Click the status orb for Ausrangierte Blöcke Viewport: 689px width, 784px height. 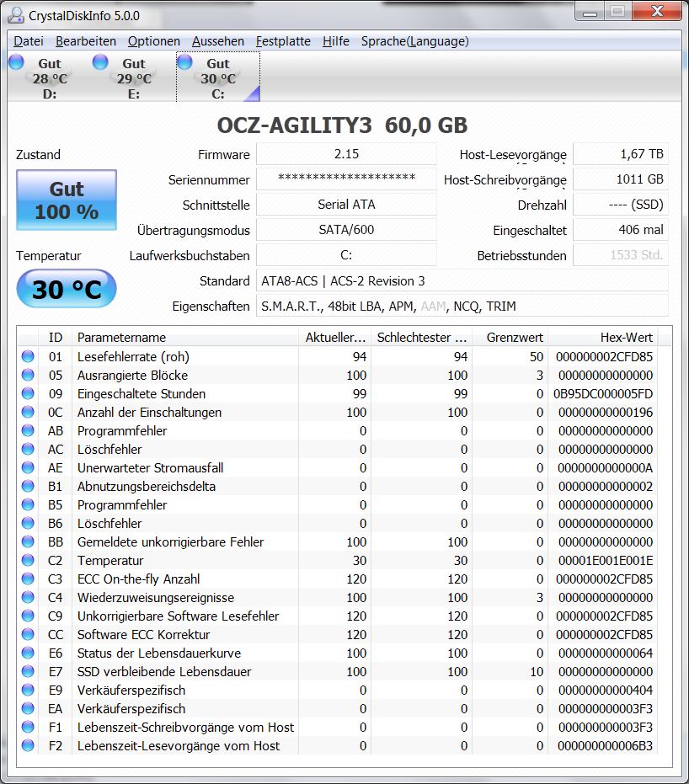click(x=28, y=375)
